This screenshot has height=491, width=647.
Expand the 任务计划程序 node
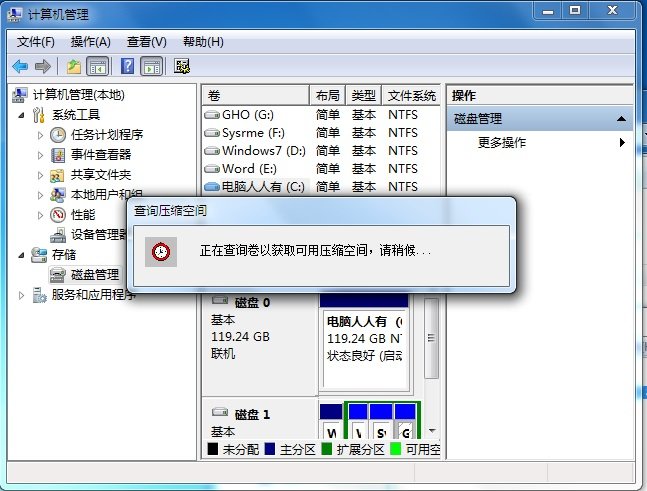pos(40,135)
